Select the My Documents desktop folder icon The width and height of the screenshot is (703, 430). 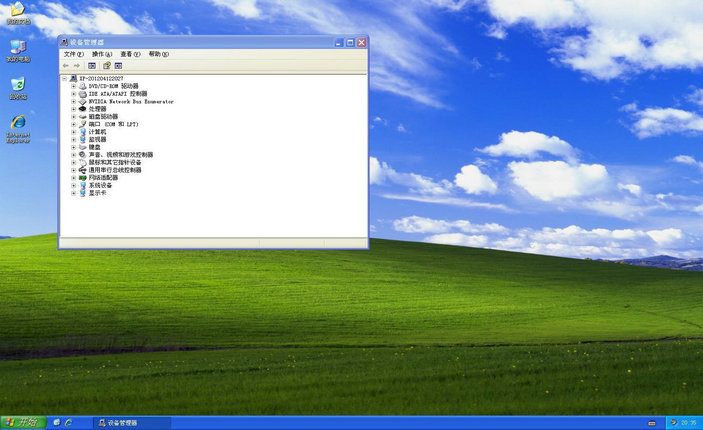pyautogui.click(x=17, y=10)
